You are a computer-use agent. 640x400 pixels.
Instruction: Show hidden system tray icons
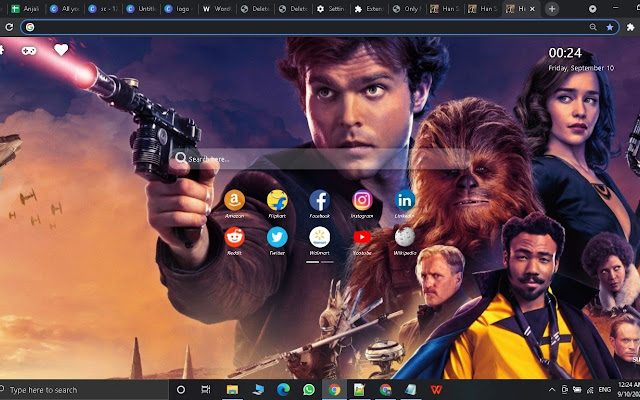[552, 390]
